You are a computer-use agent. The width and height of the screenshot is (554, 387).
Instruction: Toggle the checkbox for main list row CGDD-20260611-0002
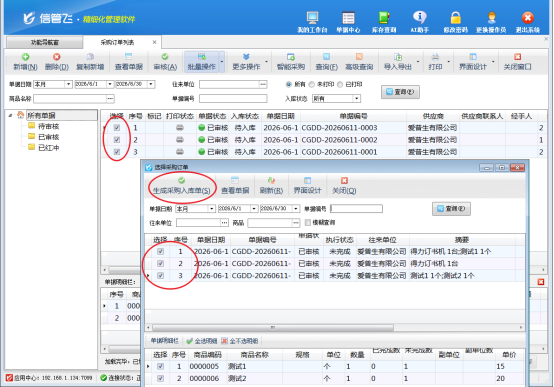117,140
